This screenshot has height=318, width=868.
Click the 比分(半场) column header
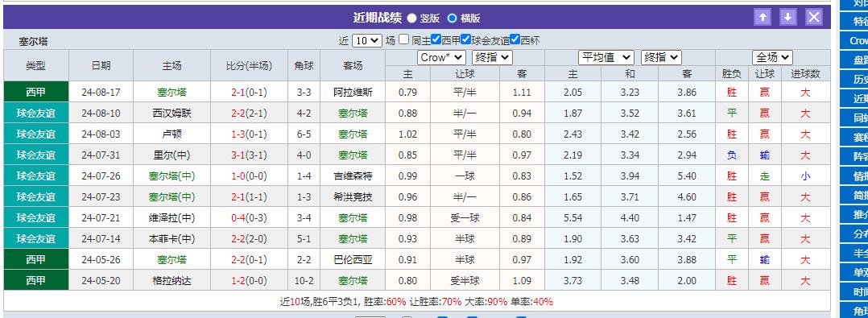(249, 66)
